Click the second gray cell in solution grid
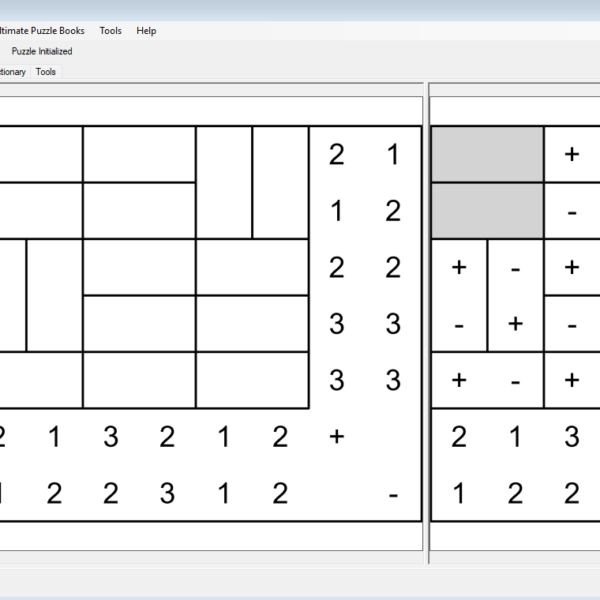 click(x=487, y=210)
